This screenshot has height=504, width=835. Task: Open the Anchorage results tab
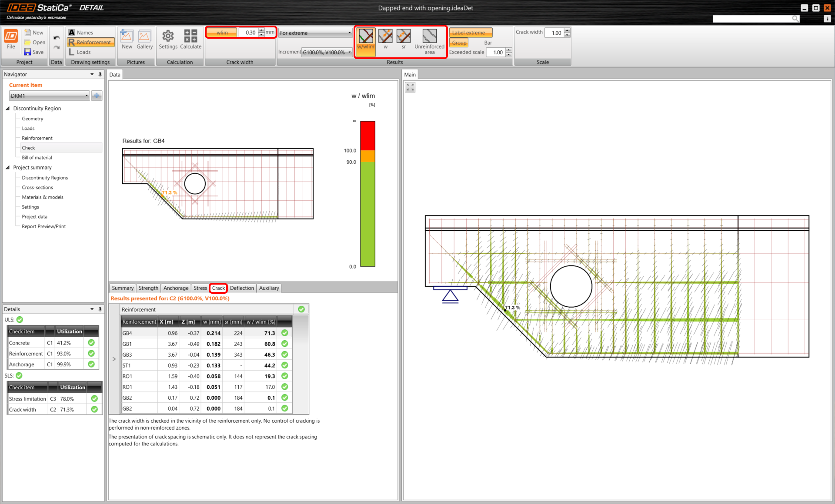176,288
